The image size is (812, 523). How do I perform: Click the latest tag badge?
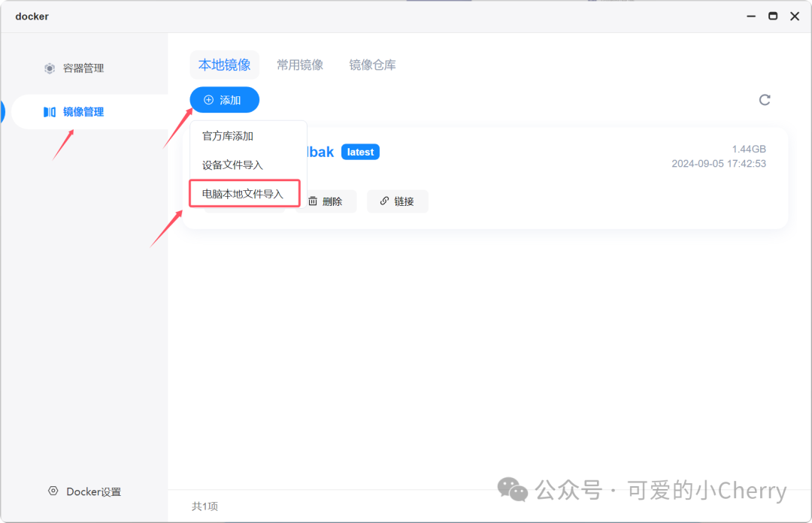(360, 153)
